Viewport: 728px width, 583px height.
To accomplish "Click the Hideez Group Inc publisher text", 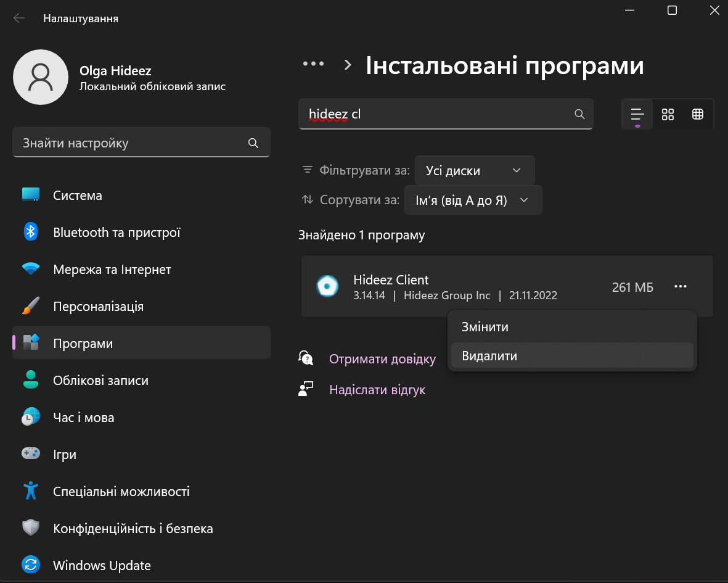I will pos(447,296).
